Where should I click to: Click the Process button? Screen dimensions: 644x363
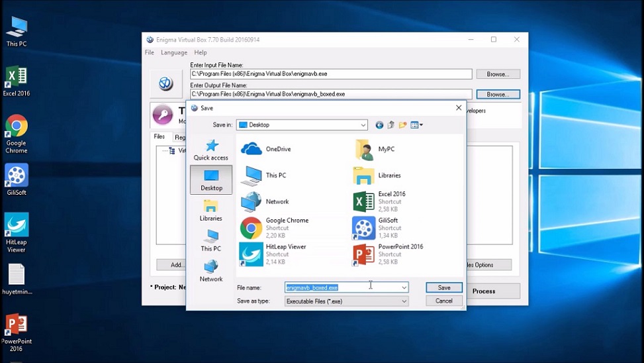click(493, 291)
